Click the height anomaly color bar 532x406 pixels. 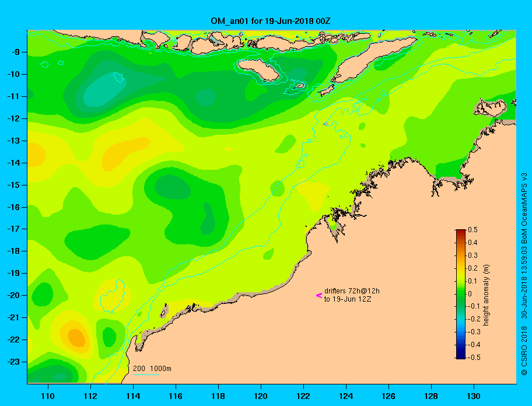pos(461,294)
